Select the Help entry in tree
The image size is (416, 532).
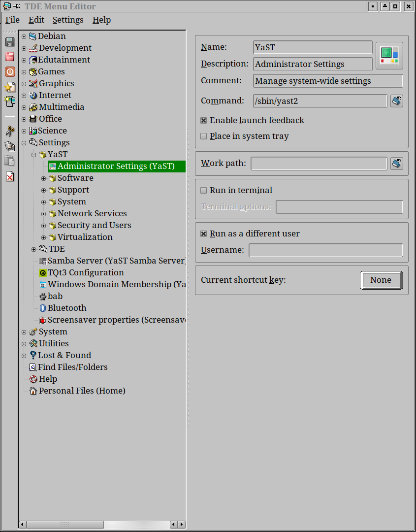coord(43,379)
